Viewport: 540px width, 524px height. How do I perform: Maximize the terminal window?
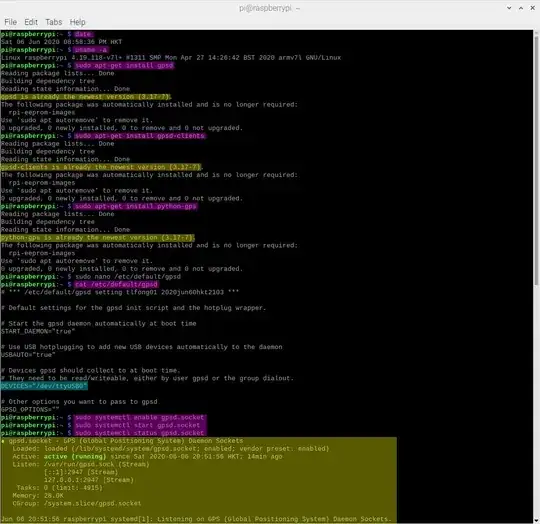click(521, 8)
